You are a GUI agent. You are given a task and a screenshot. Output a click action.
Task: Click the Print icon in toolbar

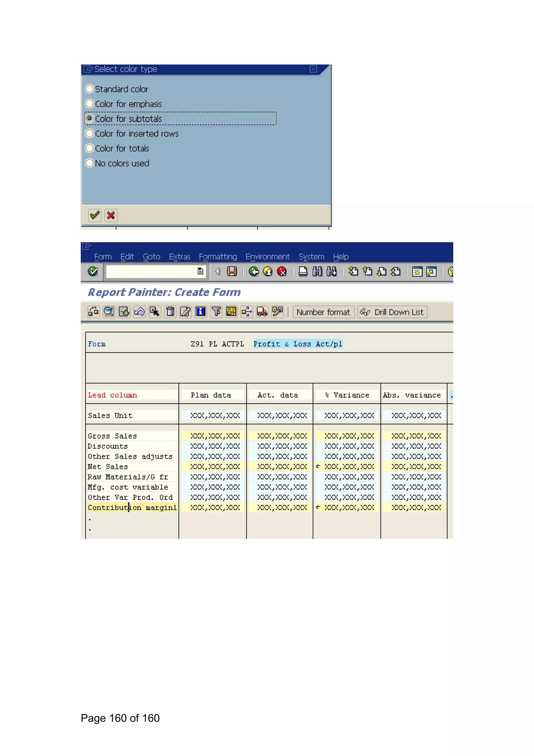[303, 271]
